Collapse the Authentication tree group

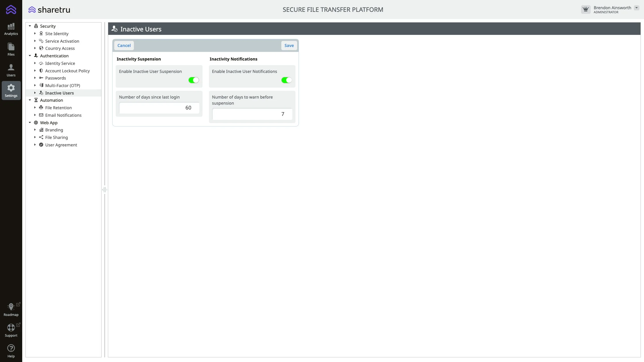[x=30, y=56]
